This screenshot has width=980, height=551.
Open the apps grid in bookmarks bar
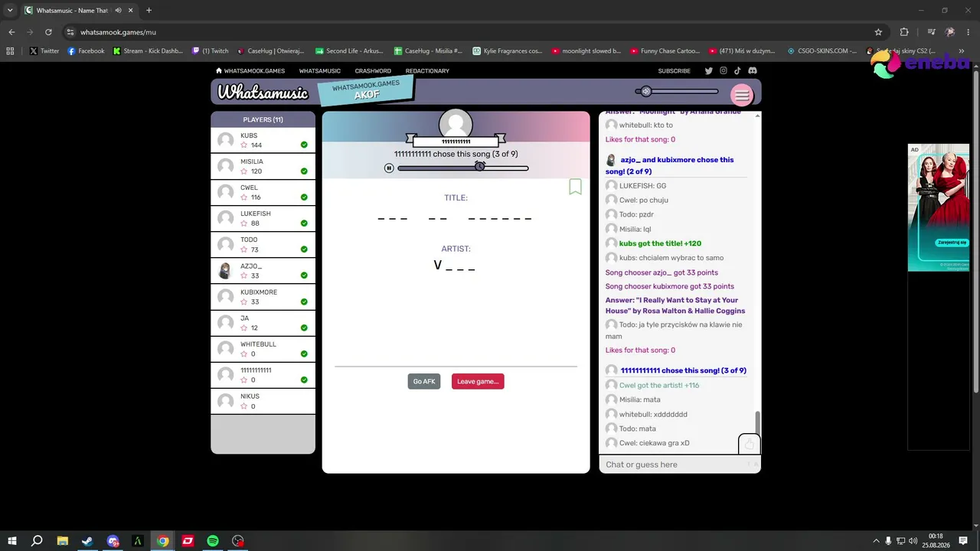click(10, 51)
